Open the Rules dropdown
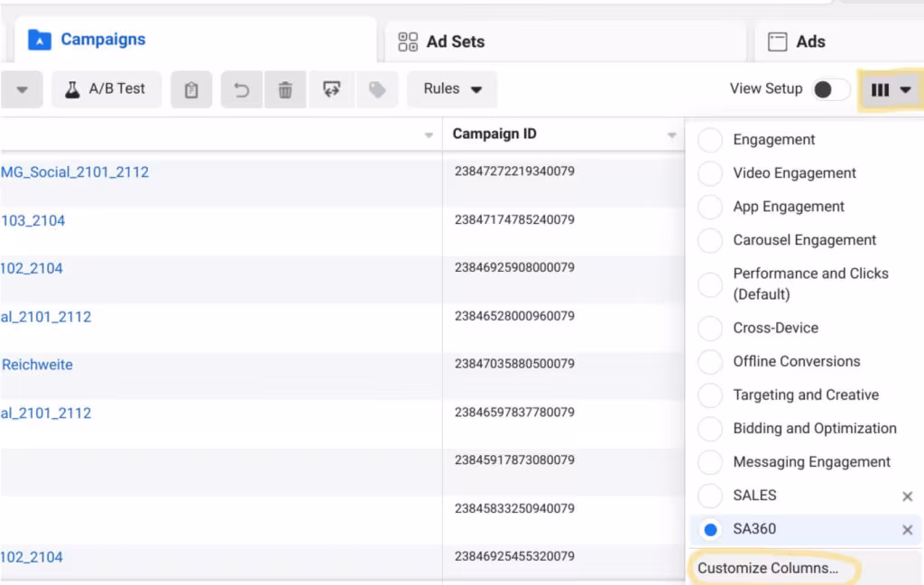 (452, 88)
